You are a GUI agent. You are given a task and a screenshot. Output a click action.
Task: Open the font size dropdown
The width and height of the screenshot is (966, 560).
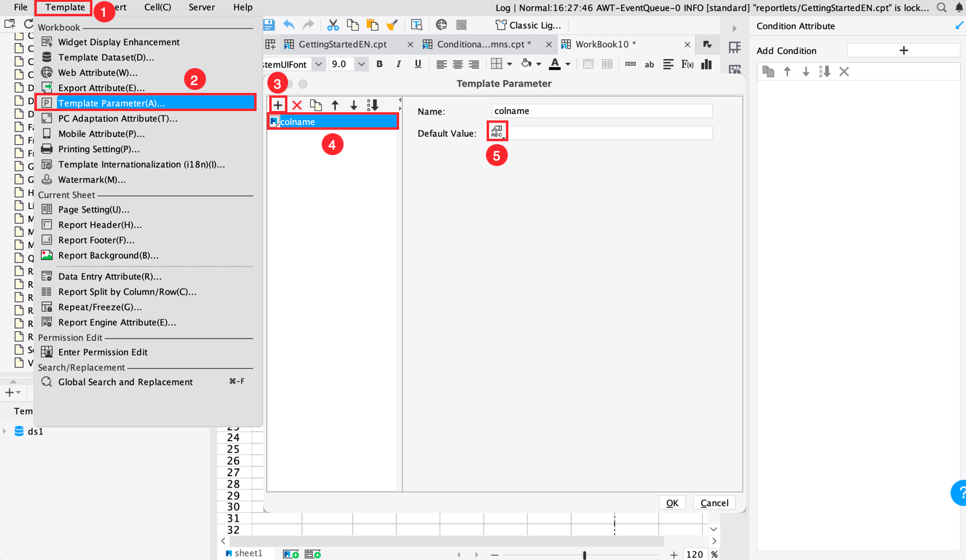click(360, 63)
